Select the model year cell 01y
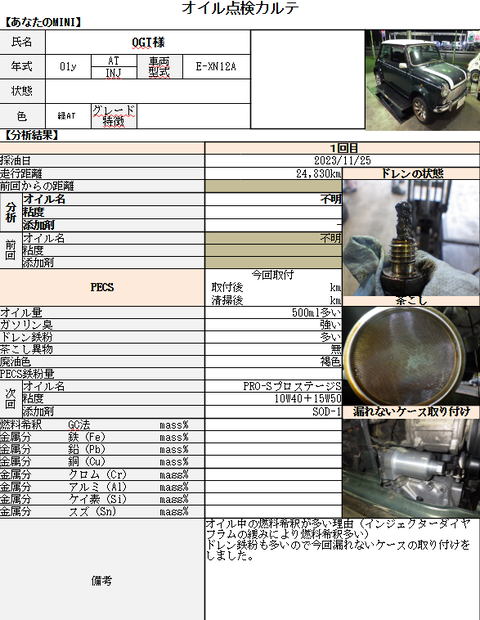The width and height of the screenshot is (480, 620). (x=68, y=66)
